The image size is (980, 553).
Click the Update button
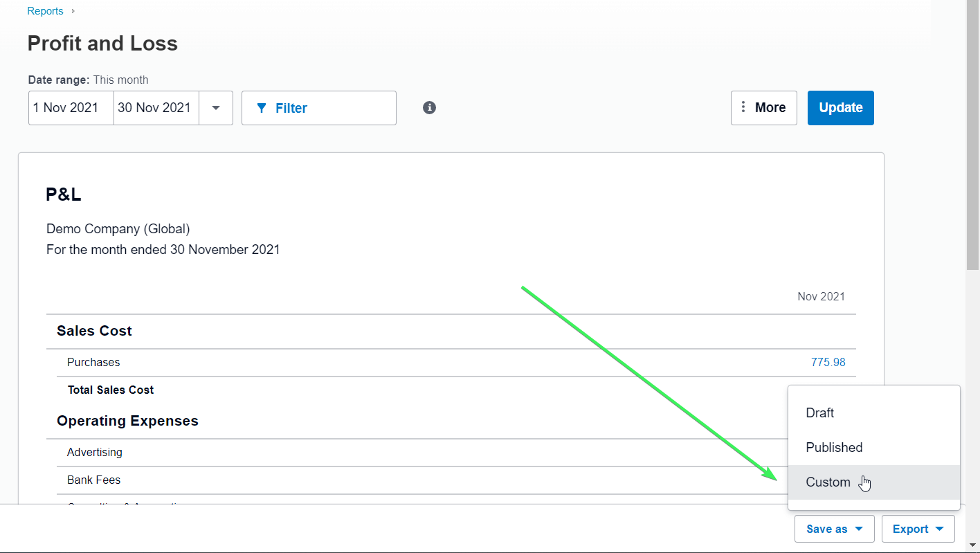pyautogui.click(x=840, y=107)
